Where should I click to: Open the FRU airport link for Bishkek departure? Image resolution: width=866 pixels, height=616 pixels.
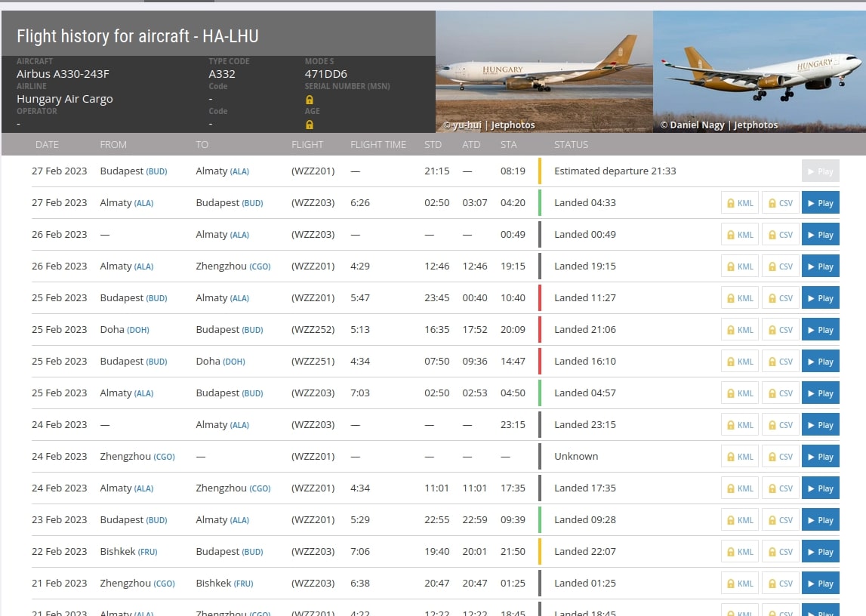tap(147, 552)
